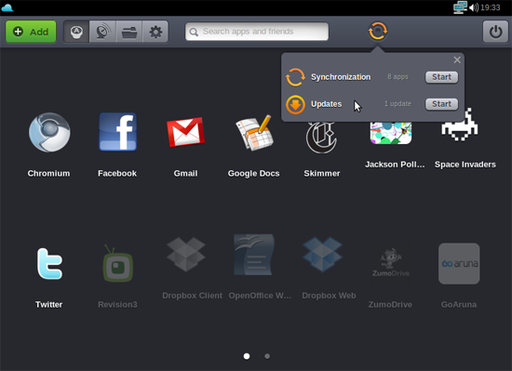Open the apps view toolbar icon
Screen dimensions: 512x371
pos(76,32)
